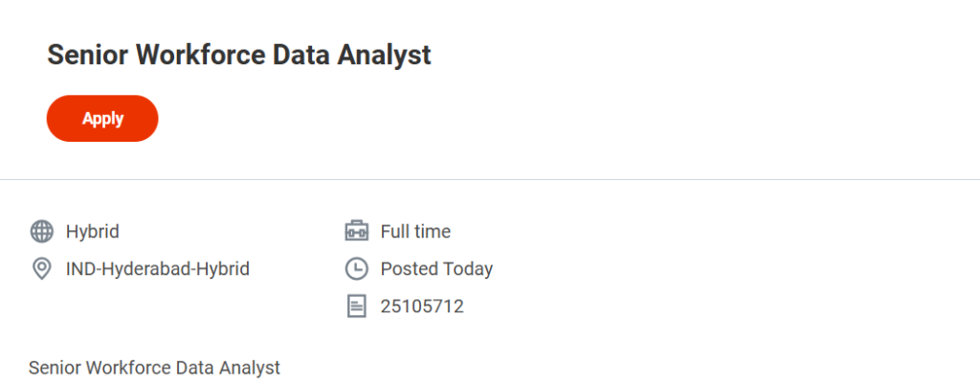980x389 pixels.
Task: Click the word Hyderabad in the location
Action: [x=148, y=269]
